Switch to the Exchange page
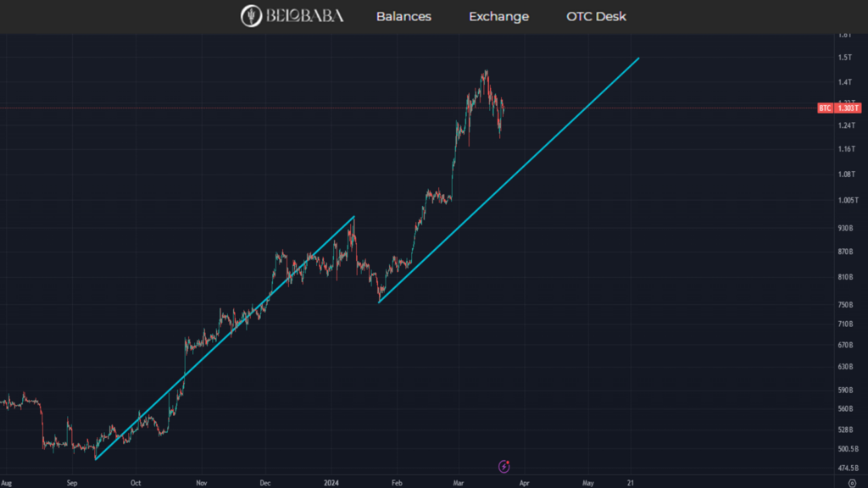 (x=498, y=17)
